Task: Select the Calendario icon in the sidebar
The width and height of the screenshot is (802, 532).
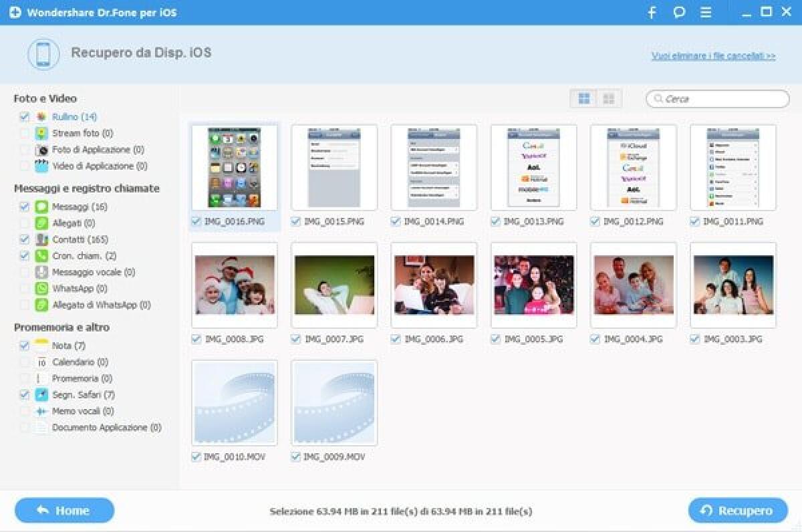Action: pyautogui.click(x=40, y=362)
